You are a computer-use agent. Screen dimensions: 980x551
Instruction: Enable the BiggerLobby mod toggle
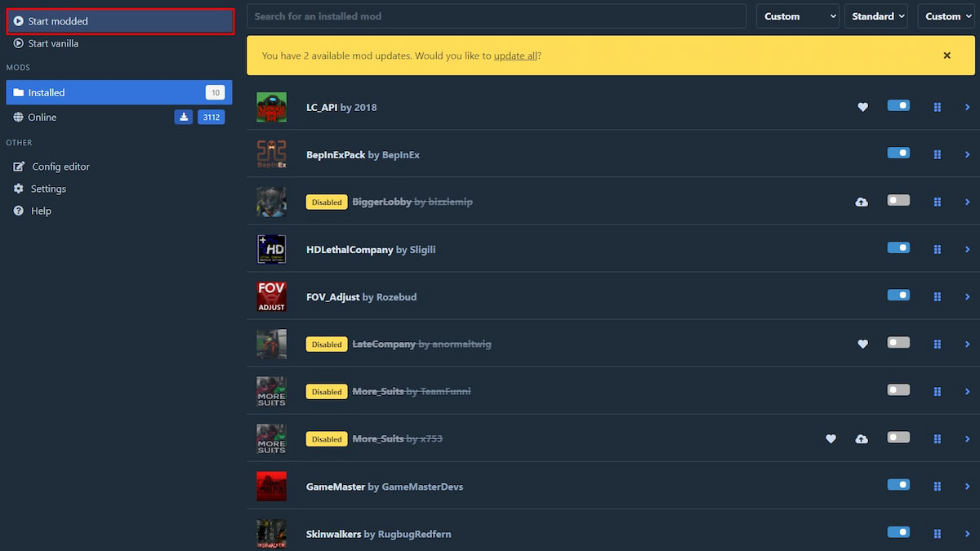pos(898,201)
